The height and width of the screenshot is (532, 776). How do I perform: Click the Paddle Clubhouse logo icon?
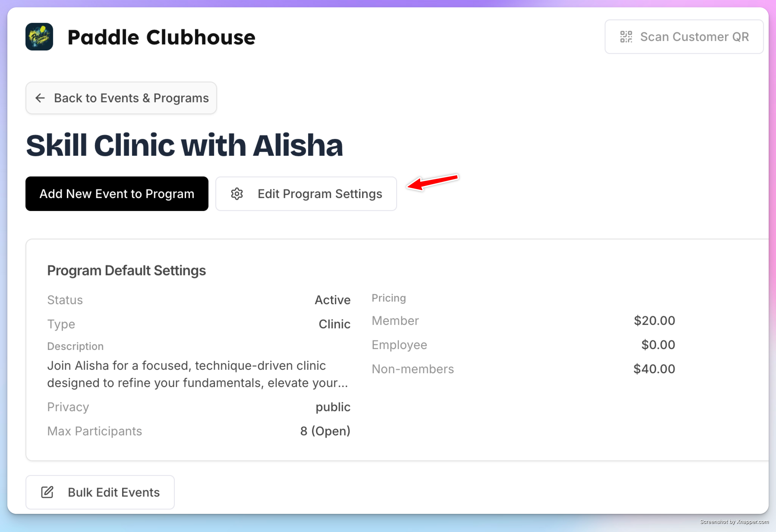(x=39, y=37)
